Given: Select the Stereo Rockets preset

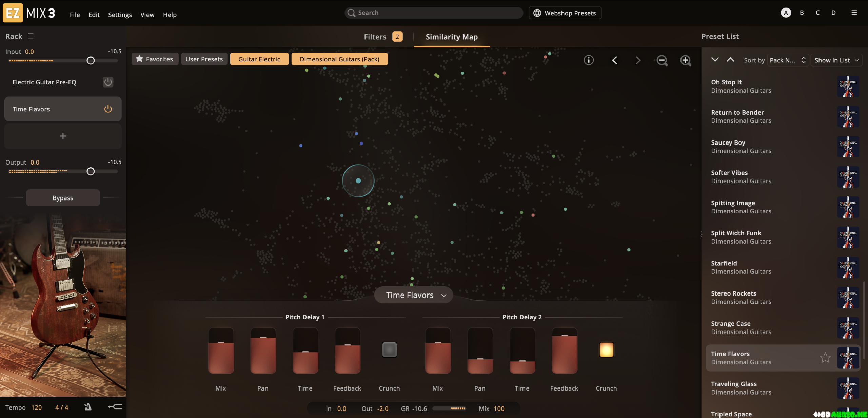Looking at the screenshot, I should (x=783, y=298).
